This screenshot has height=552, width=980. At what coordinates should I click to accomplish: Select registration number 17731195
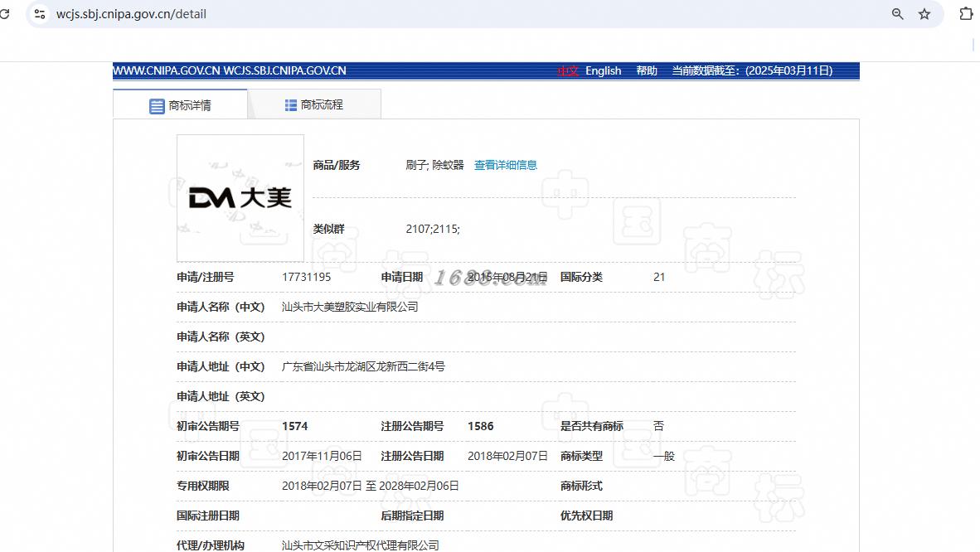pyautogui.click(x=306, y=277)
